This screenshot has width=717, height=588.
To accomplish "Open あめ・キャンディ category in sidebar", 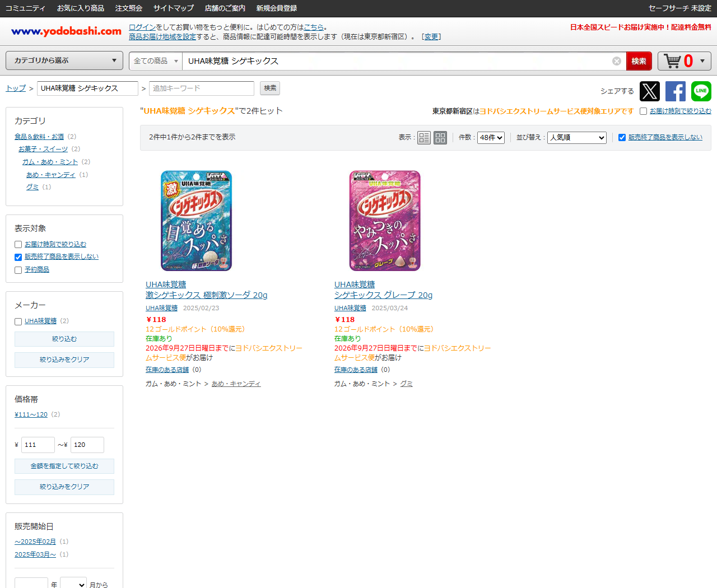I will pyautogui.click(x=51, y=175).
